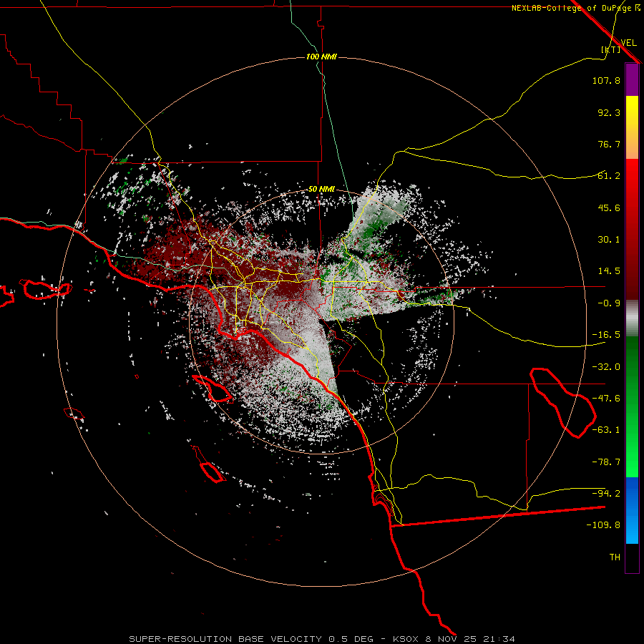Click the -63.1 scale value
644x644 pixels.
[606, 430]
